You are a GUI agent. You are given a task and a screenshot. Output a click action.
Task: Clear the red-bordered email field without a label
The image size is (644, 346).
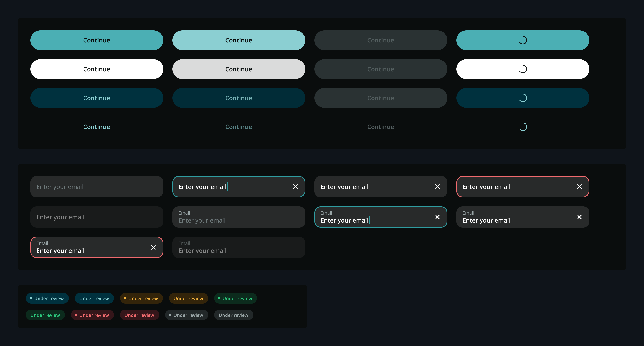point(579,187)
